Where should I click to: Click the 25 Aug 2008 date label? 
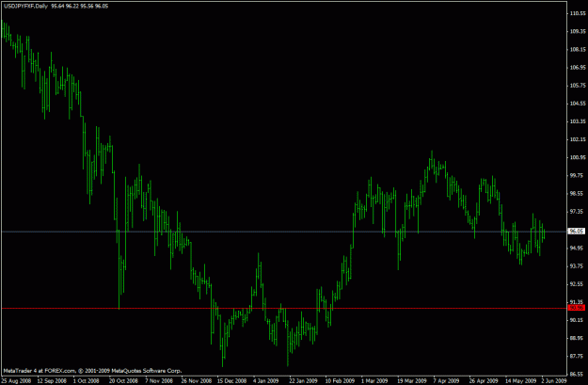tap(16, 381)
